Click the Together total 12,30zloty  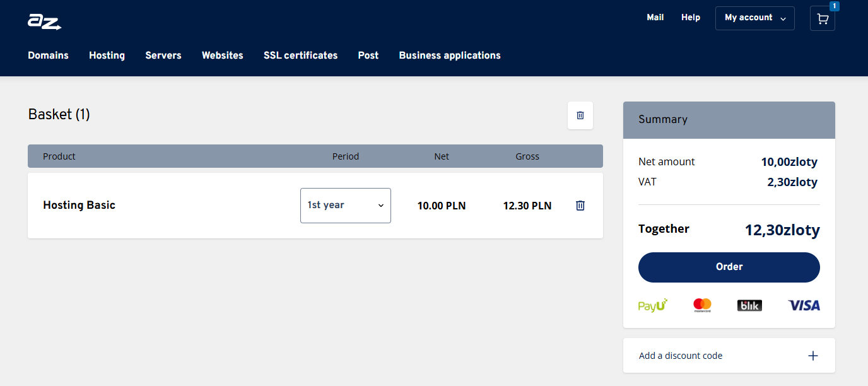(x=782, y=230)
